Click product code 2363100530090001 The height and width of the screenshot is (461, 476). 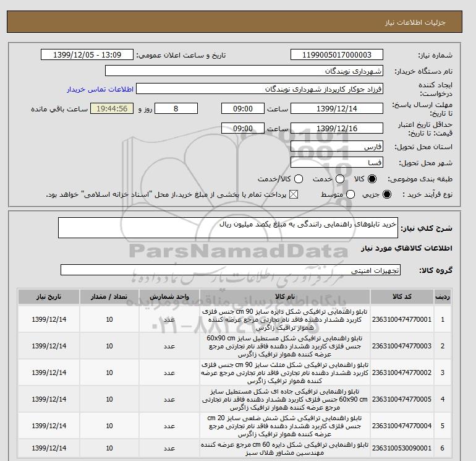tap(402, 448)
